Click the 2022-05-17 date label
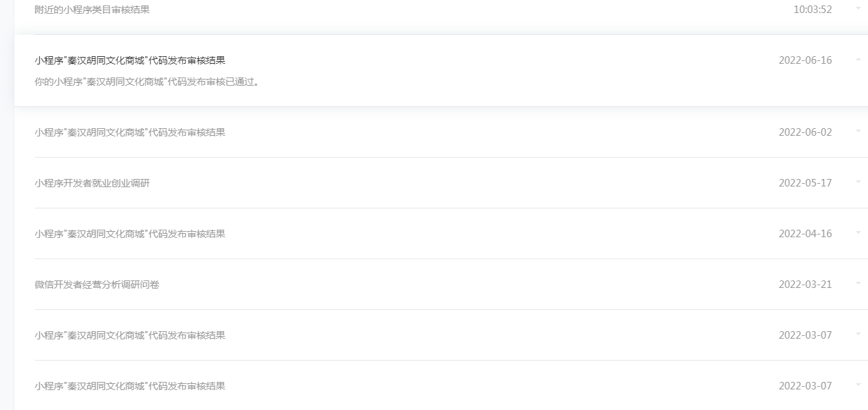 [x=805, y=183]
